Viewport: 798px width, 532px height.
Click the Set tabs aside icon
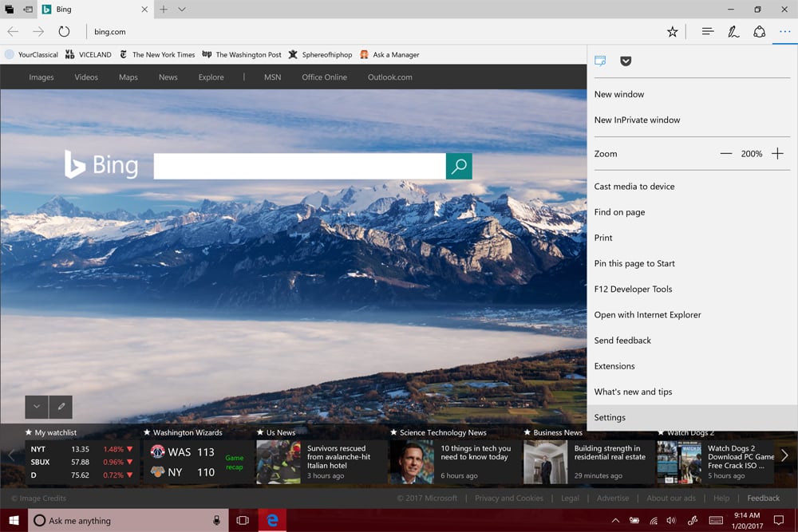coord(28,9)
